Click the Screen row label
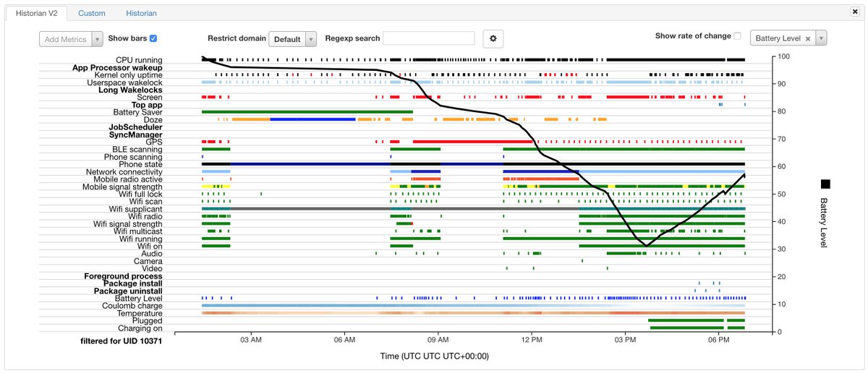This screenshot has width=868, height=373. click(150, 98)
